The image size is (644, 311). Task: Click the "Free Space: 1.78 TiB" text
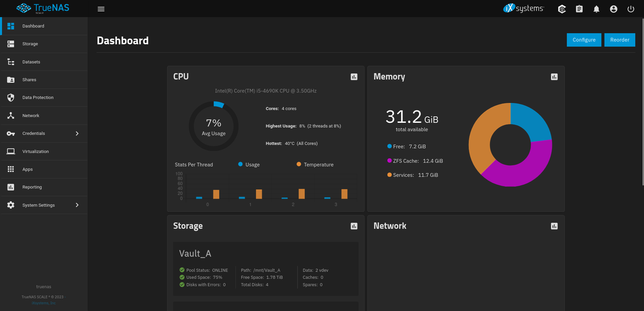[x=262, y=277]
